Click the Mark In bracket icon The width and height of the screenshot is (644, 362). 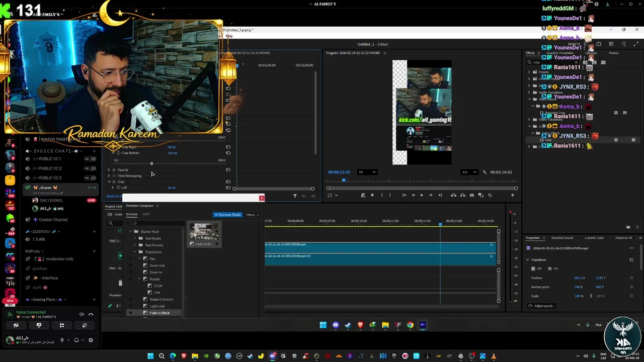[x=381, y=195]
